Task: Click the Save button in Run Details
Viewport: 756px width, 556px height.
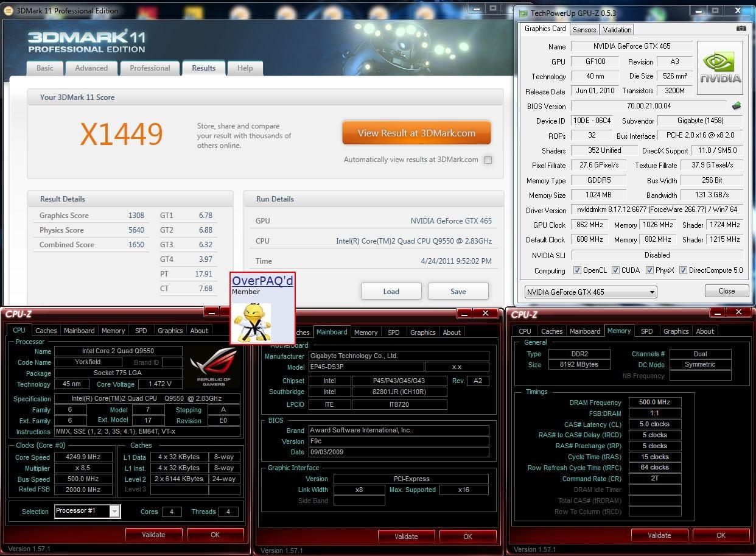Action: (458, 291)
